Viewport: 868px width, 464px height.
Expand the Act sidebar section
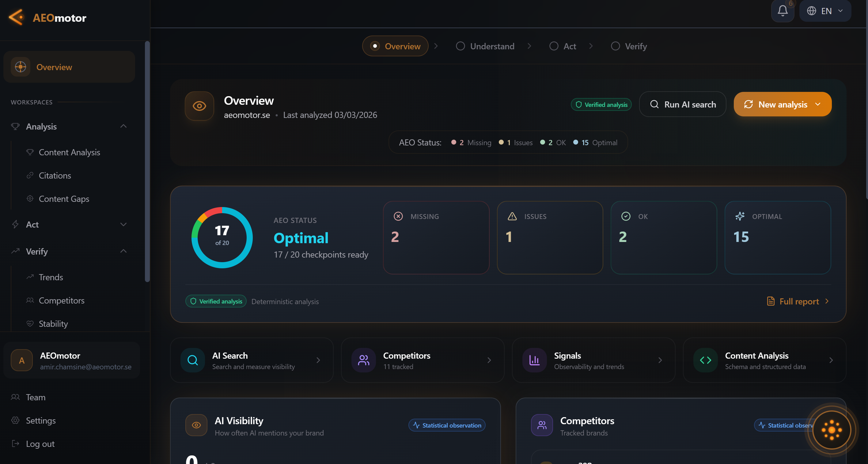coord(123,224)
